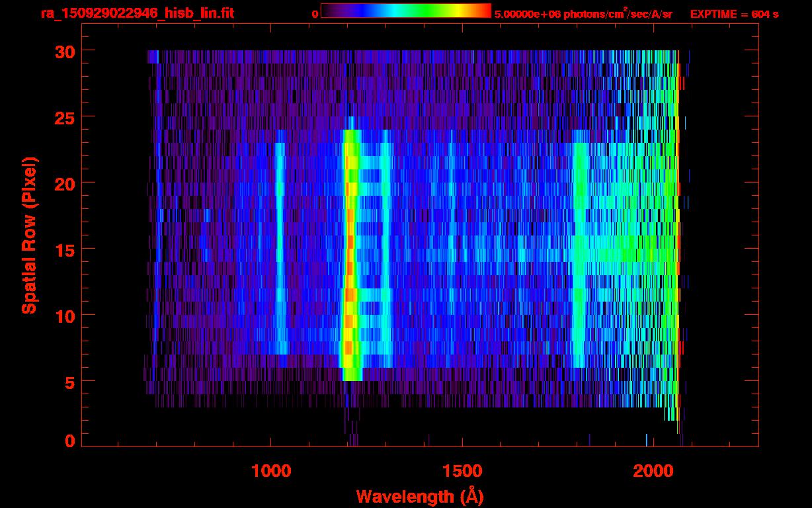Click the cyan emission line just right of 1000 Å
Image resolution: width=812 pixels, height=508 pixels.
coord(280,251)
